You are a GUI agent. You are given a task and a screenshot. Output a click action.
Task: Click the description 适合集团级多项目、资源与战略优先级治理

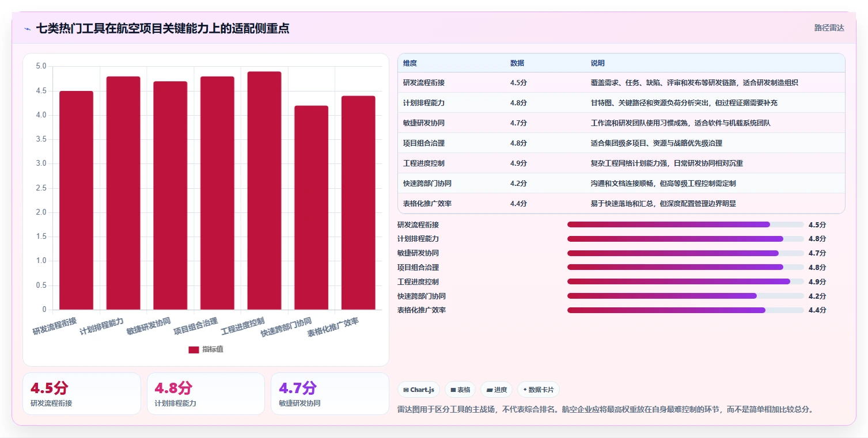pos(657,143)
